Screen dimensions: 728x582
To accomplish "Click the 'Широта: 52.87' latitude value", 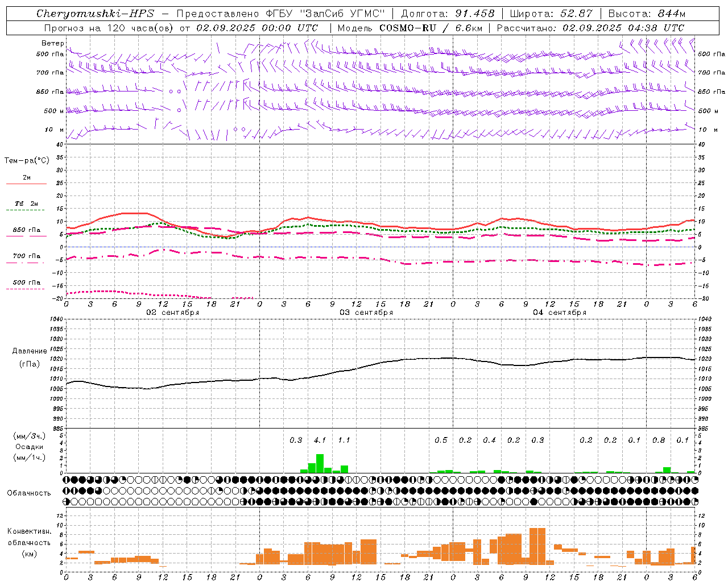I will pyautogui.click(x=551, y=14).
